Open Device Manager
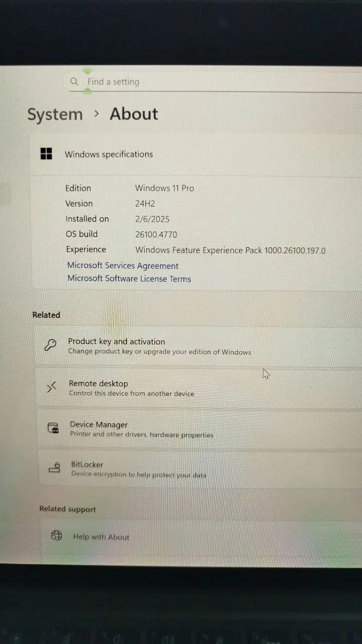The image size is (362, 644). click(200, 429)
